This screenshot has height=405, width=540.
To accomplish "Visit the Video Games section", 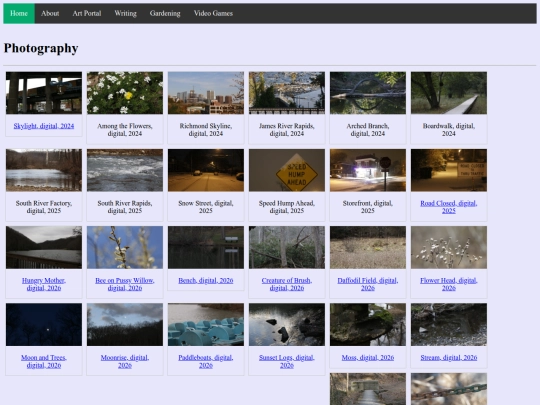I will coord(213,13).
